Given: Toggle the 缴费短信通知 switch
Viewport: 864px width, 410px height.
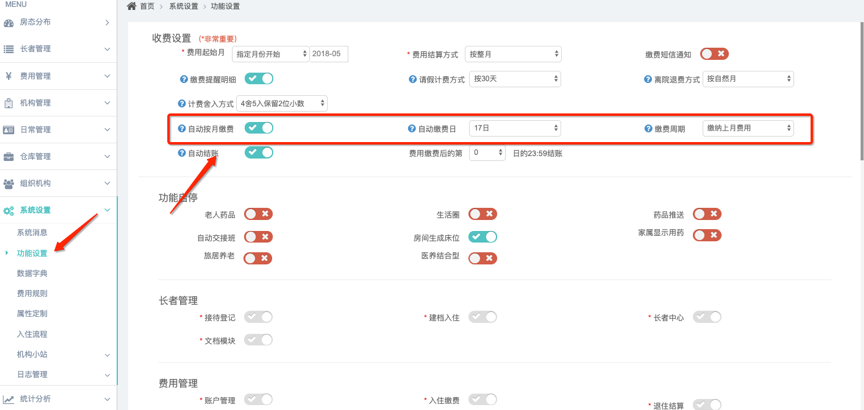Looking at the screenshot, I should pyautogui.click(x=713, y=54).
